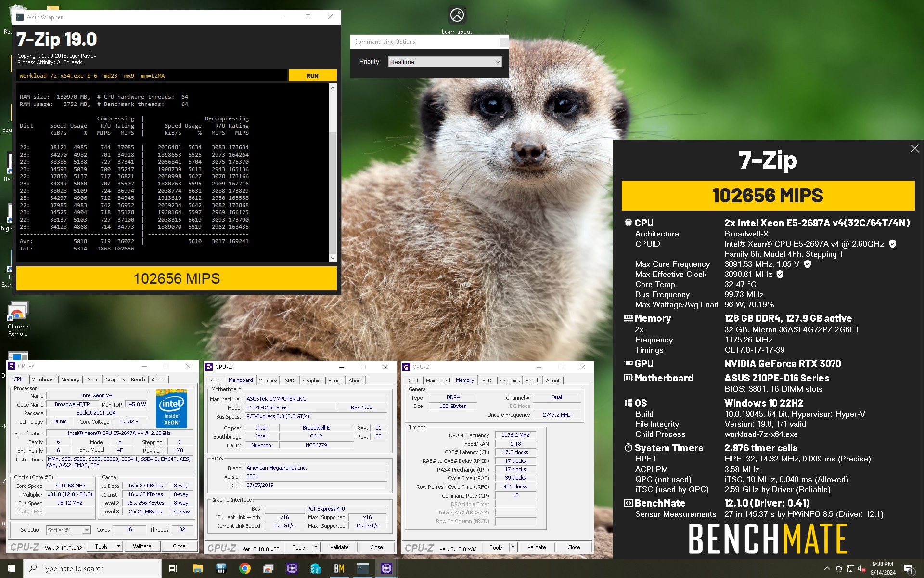Click the active CPU-Z taskbar icon
The image size is (924, 578).
(x=386, y=568)
